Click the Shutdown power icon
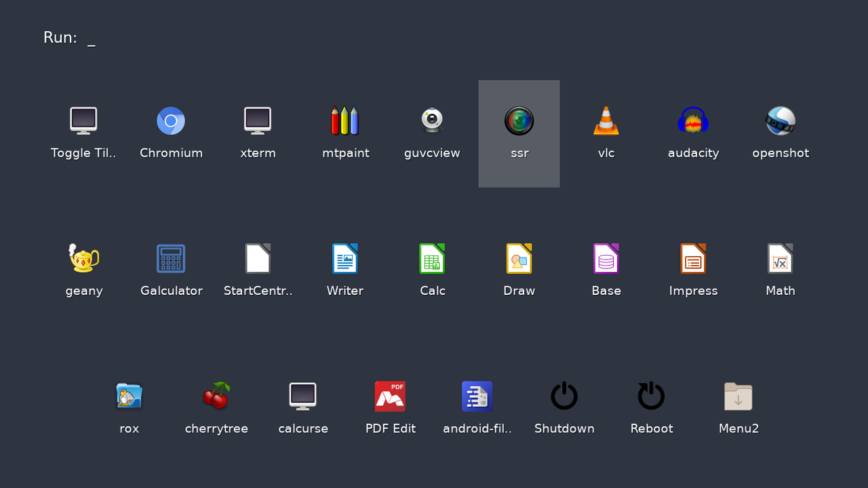 pyautogui.click(x=564, y=396)
